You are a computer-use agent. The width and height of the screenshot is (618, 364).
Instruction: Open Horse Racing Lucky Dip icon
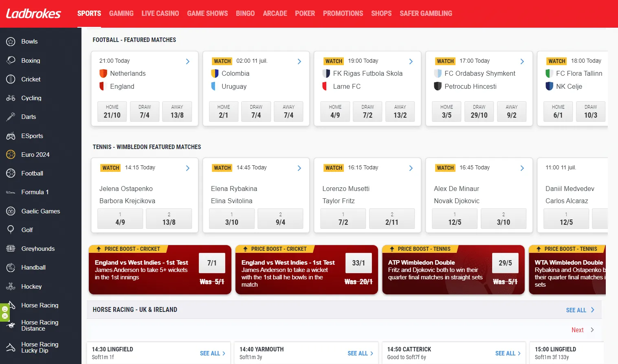click(10, 346)
